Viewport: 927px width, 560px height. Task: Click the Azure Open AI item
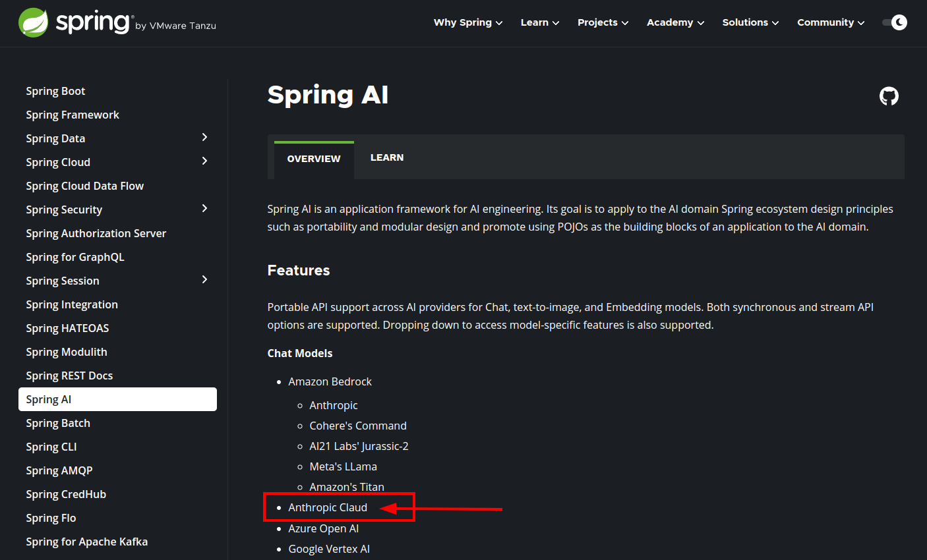(x=323, y=528)
